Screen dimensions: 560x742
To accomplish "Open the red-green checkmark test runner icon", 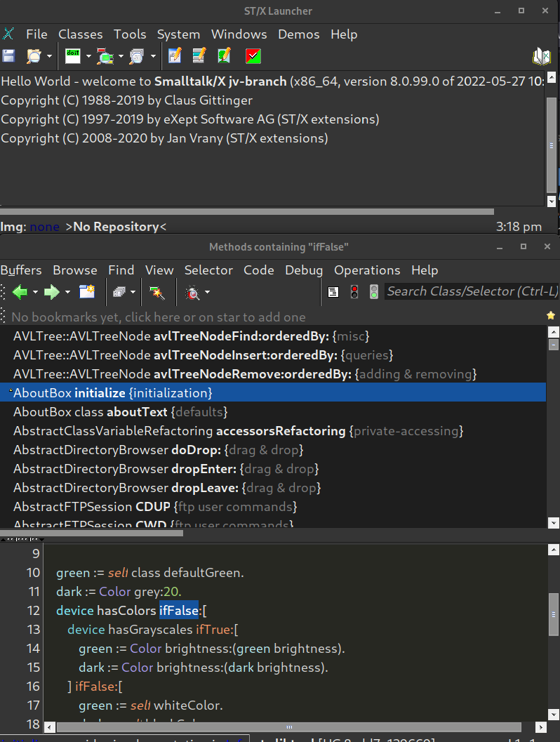I will [x=253, y=56].
